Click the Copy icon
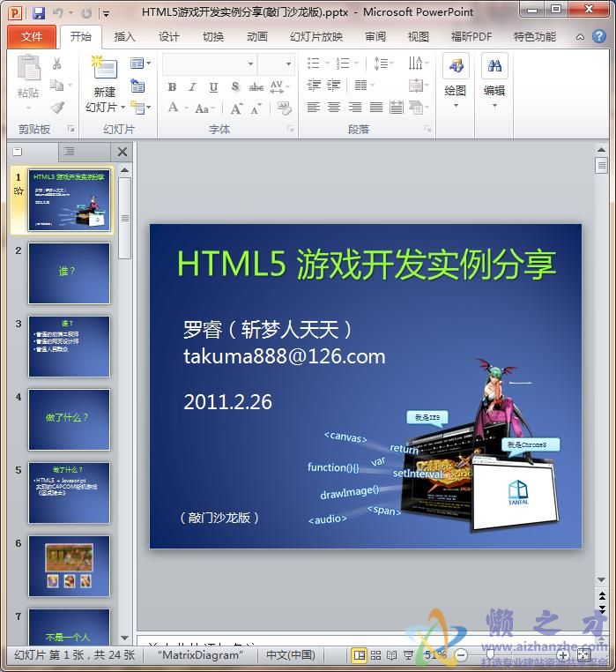 click(56, 85)
